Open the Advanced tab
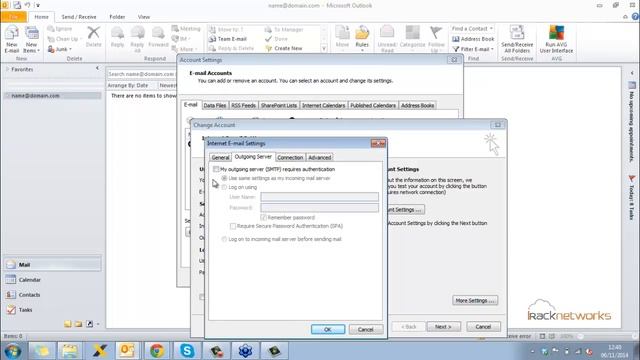Screen dimensions: 640x360 (320, 158)
